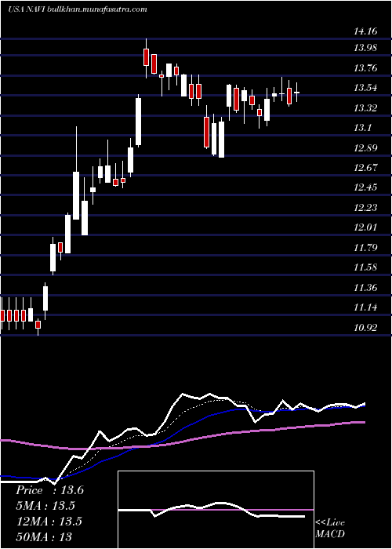Click the 12.67 price axis label

tap(365, 167)
